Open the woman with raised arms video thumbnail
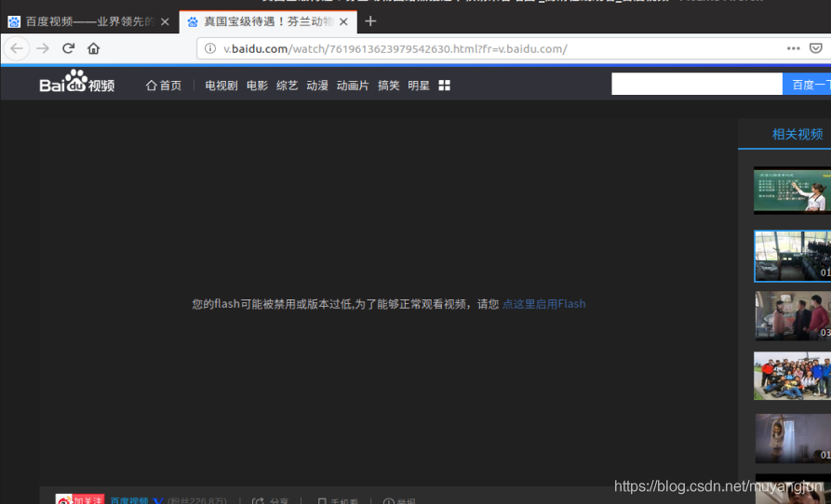831x504 pixels. click(x=792, y=438)
